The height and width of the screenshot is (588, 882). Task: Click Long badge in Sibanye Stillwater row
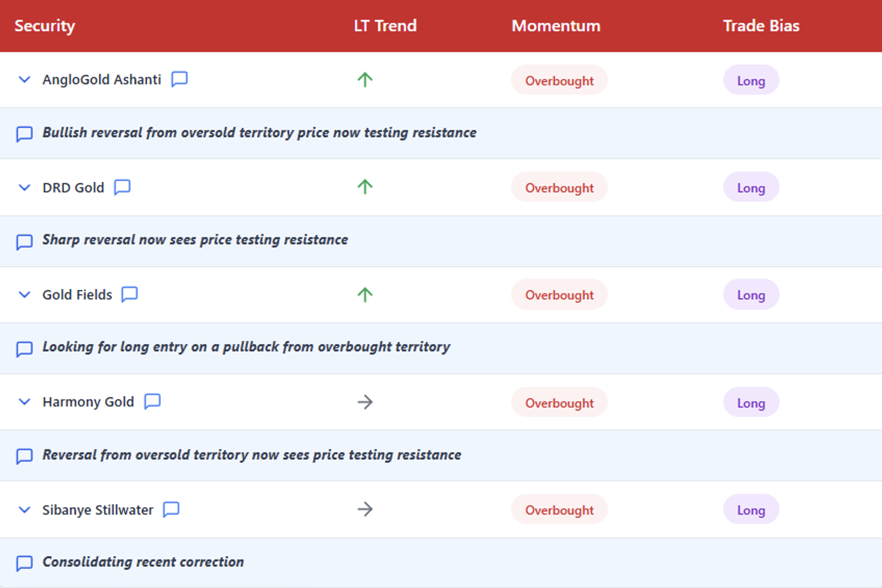click(x=751, y=510)
